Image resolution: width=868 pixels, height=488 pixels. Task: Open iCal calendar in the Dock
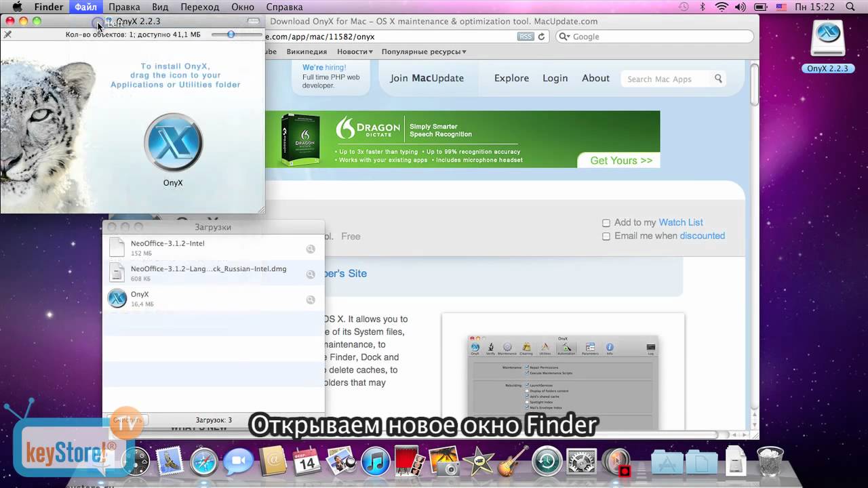tap(307, 462)
